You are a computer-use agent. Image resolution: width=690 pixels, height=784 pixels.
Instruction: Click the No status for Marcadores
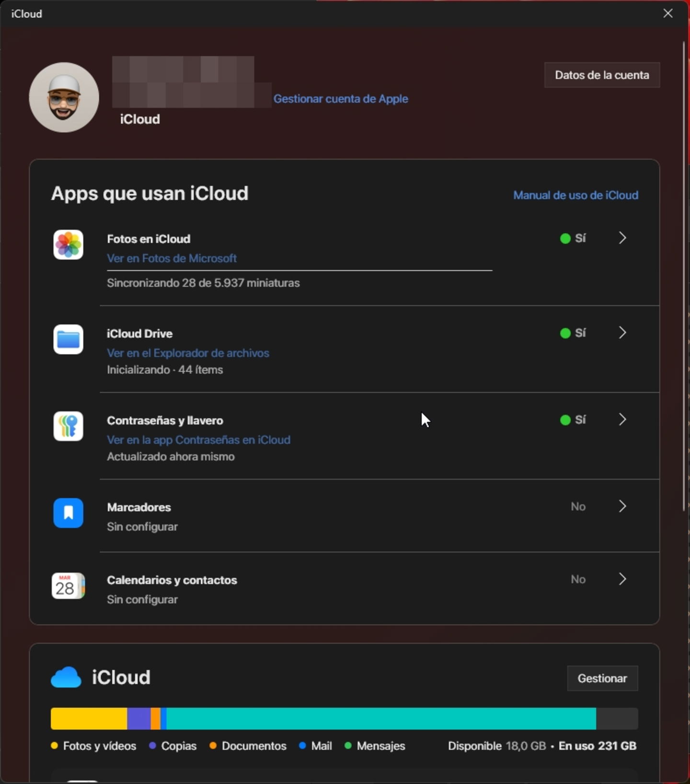[578, 506]
